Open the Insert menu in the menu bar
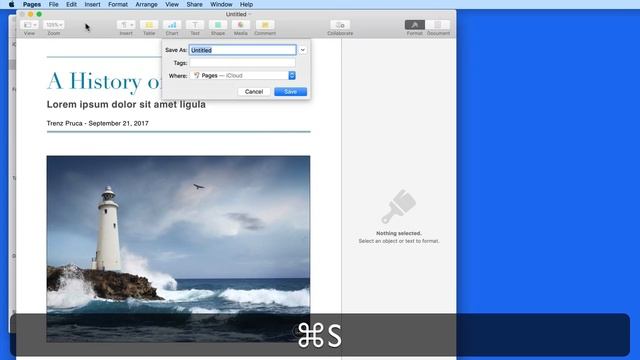This screenshot has height=360, width=640. (x=92, y=4)
